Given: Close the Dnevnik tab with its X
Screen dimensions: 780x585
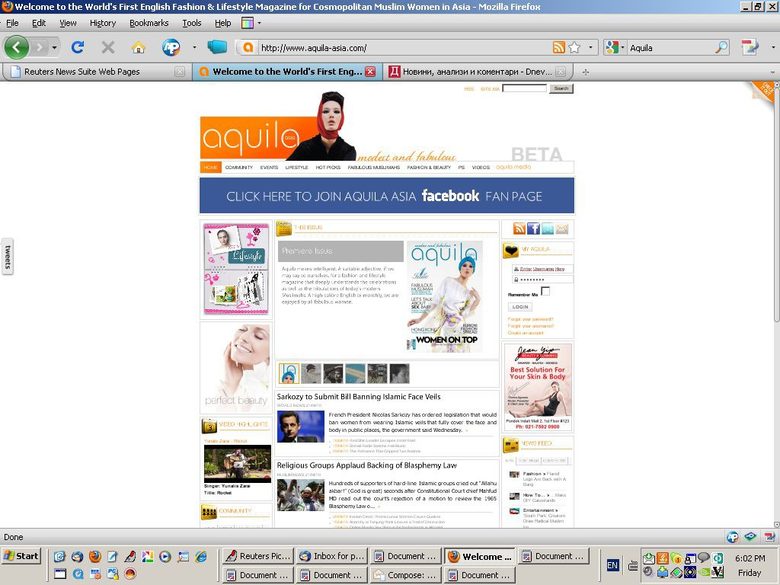Looking at the screenshot, I should 561,72.
